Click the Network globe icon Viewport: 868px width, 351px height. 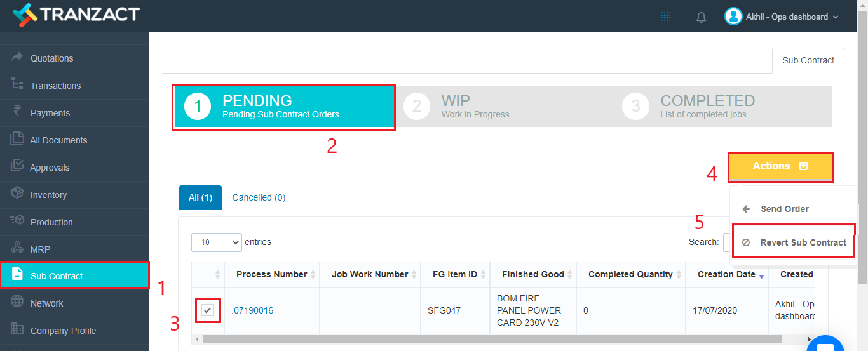tap(17, 303)
